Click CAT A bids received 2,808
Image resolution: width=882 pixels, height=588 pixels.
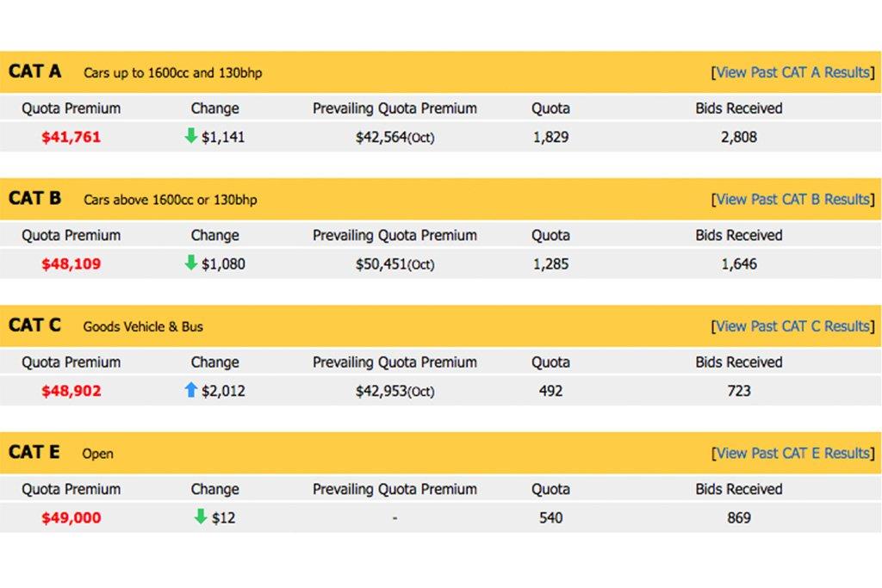click(739, 137)
